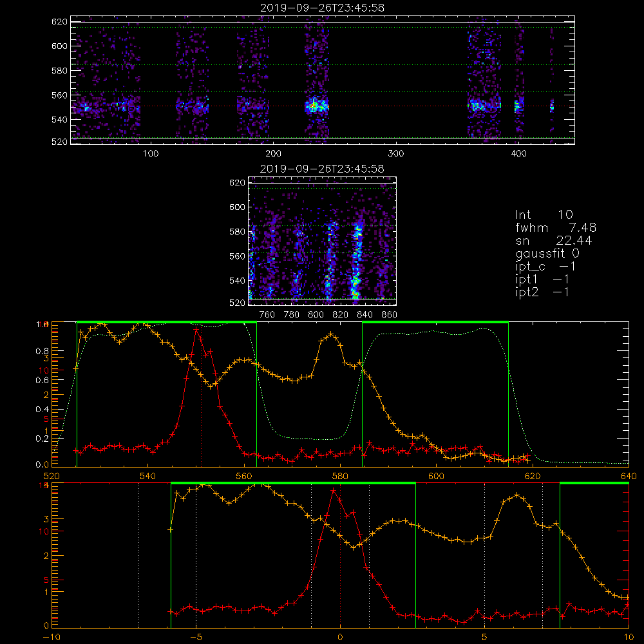Click the '100' x-axis label of top plot
644x644 pixels.
151,153
